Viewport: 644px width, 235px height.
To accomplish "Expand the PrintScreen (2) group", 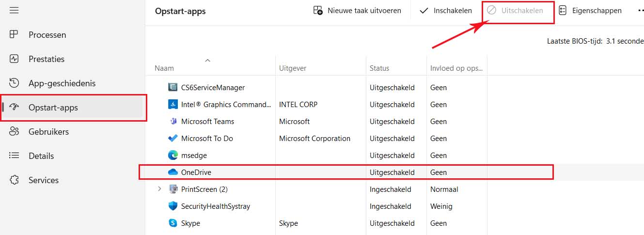I will point(159,189).
